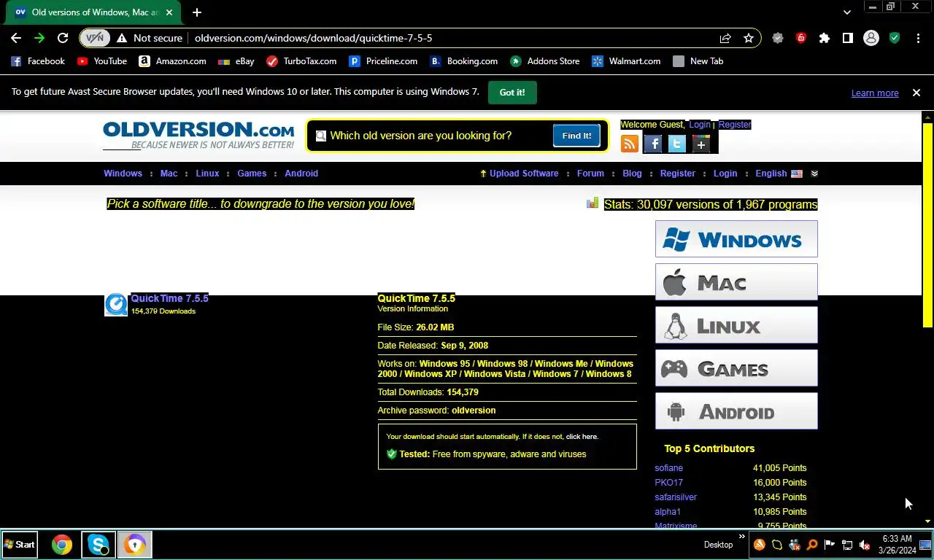Screen dimensions: 934x560
Task: Open the Games platform banner button
Action: (736, 367)
